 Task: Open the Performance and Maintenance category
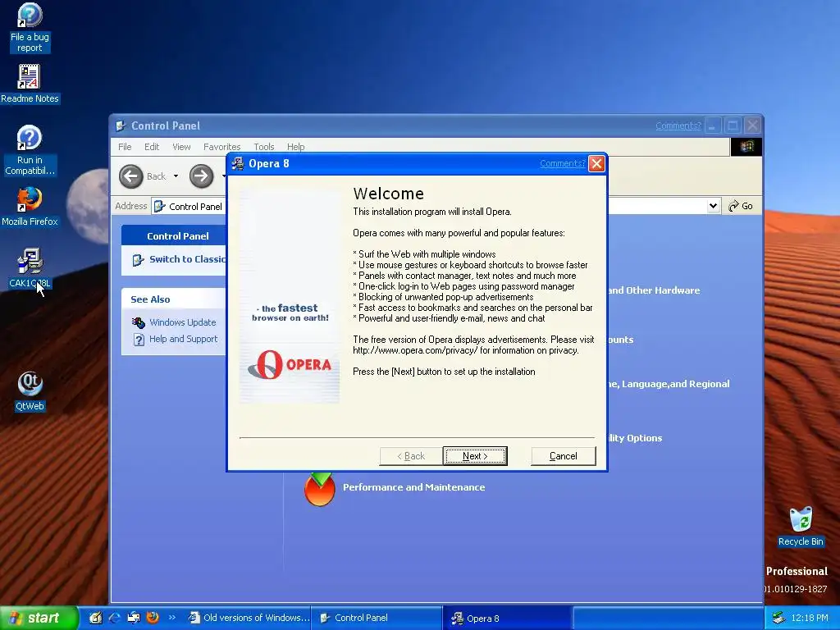[413, 487]
